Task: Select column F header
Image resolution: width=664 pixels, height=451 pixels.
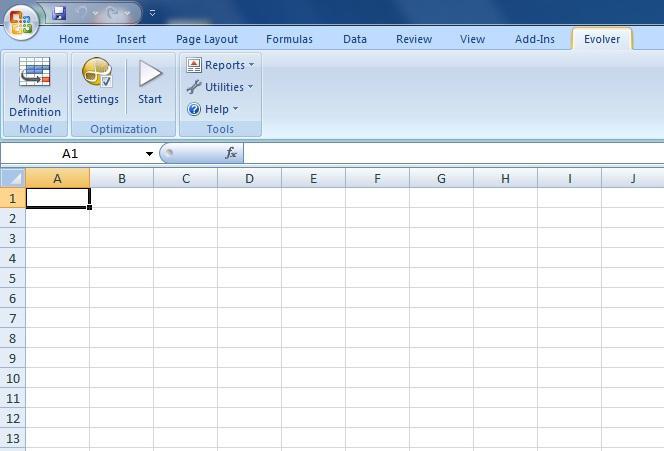Action: pos(377,178)
